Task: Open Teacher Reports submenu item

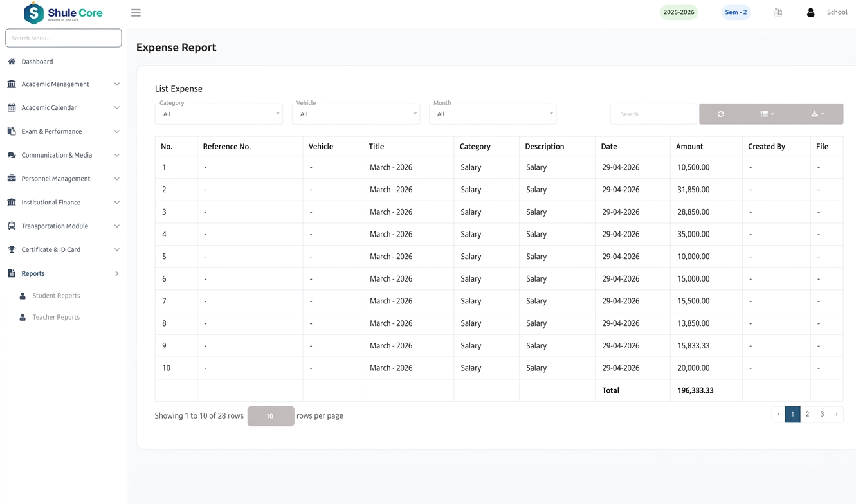Action: coord(56,317)
